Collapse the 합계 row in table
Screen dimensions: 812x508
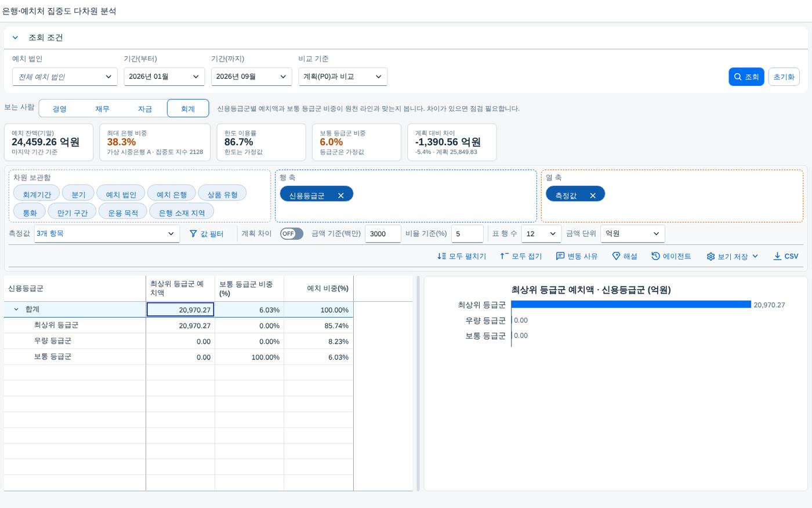coord(16,309)
